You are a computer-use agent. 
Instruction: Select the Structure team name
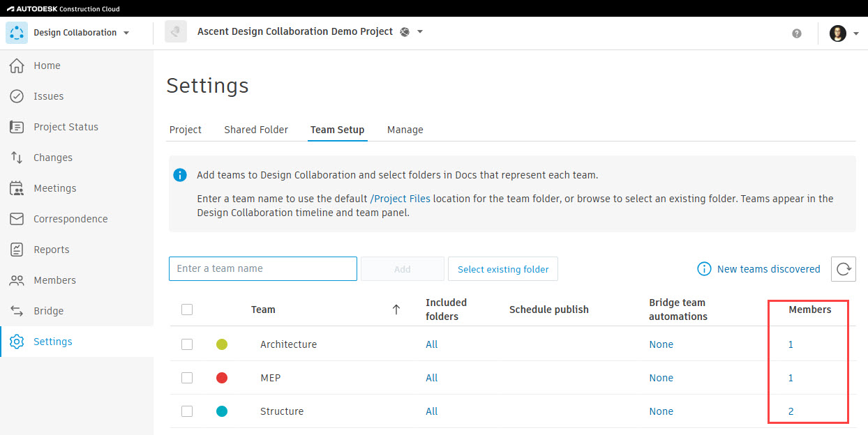tap(282, 411)
